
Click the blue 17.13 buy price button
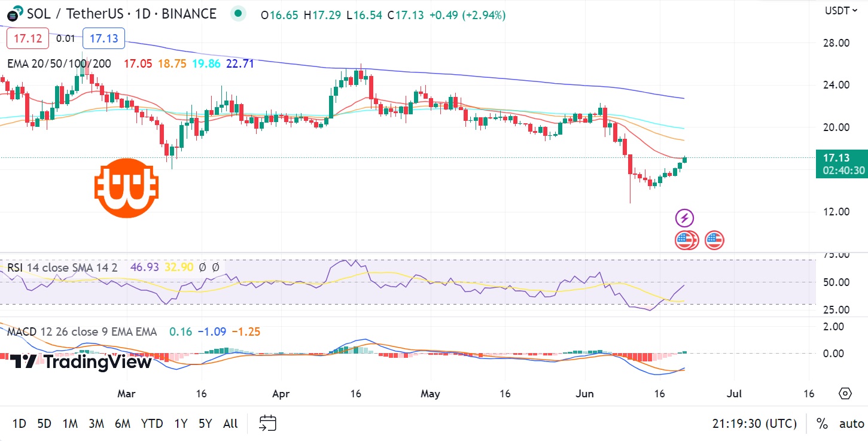(103, 38)
